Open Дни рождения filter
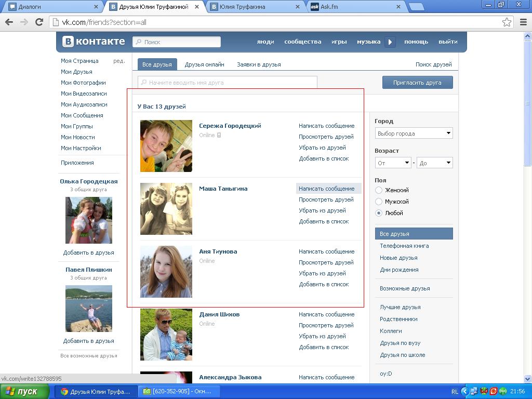The height and width of the screenshot is (399, 532). click(x=399, y=270)
